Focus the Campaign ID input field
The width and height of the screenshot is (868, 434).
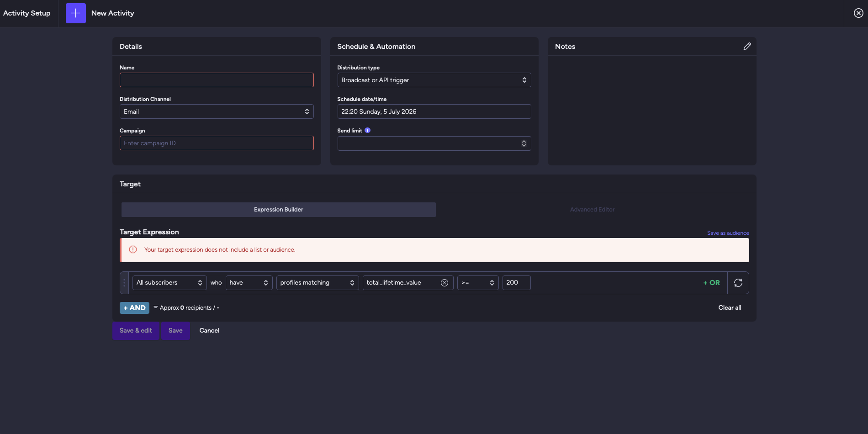(x=217, y=143)
